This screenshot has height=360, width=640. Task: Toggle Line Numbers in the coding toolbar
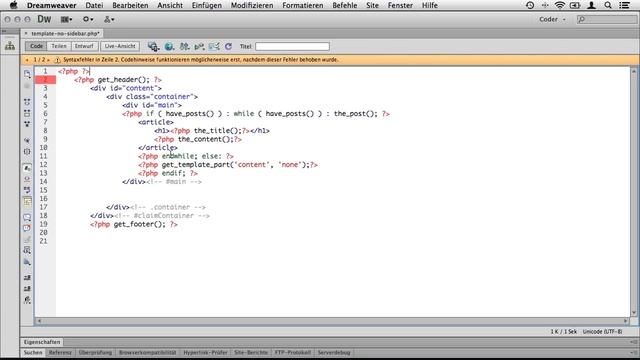tap(27, 168)
